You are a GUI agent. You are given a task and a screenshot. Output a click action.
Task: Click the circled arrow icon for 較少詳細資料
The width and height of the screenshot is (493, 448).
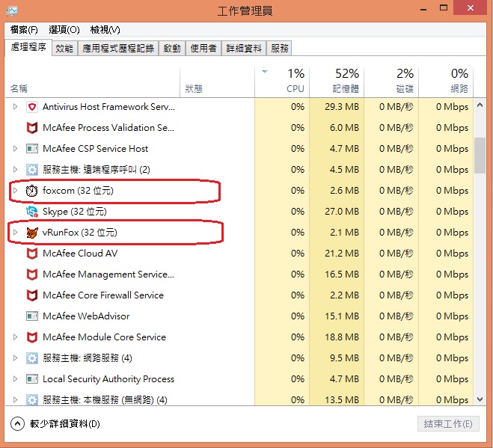(x=17, y=424)
